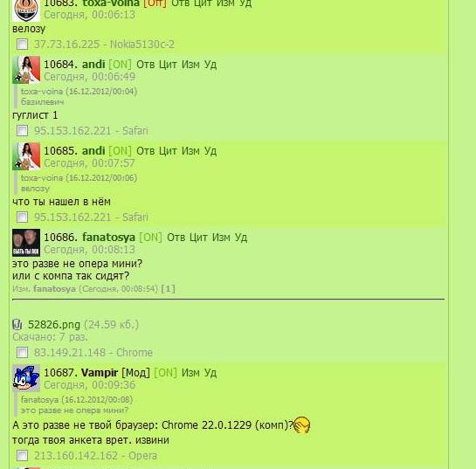Click Цит on post 10685 to quote
This screenshot has height=469, width=476.
168,151
